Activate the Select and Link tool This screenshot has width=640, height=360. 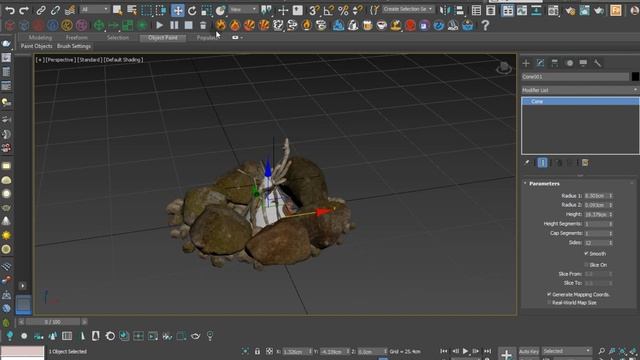pyautogui.click(x=40, y=10)
